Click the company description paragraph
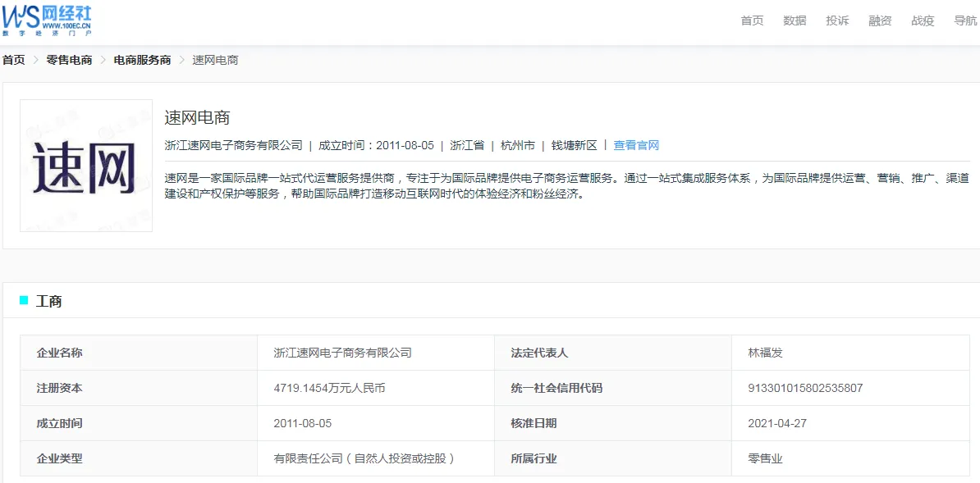 pos(567,185)
